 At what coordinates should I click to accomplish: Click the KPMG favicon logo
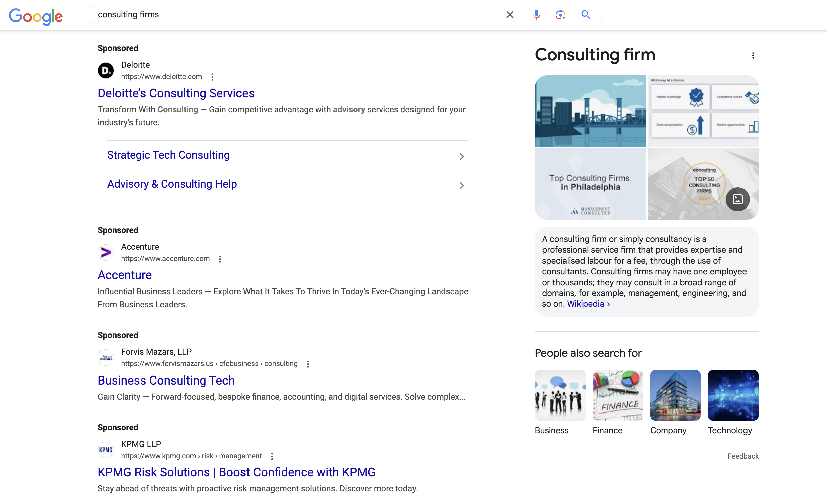pyautogui.click(x=106, y=450)
